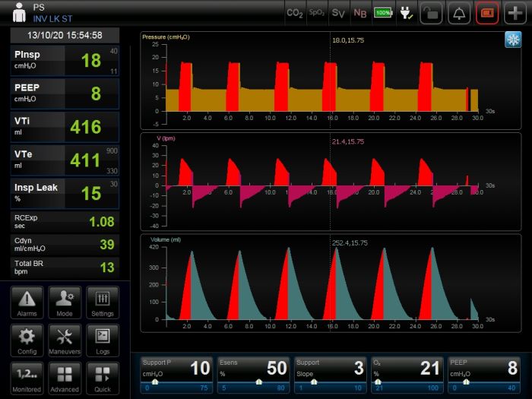Adjust the O2 slider thumb
Screen dimensions: 532x399
[378, 382]
